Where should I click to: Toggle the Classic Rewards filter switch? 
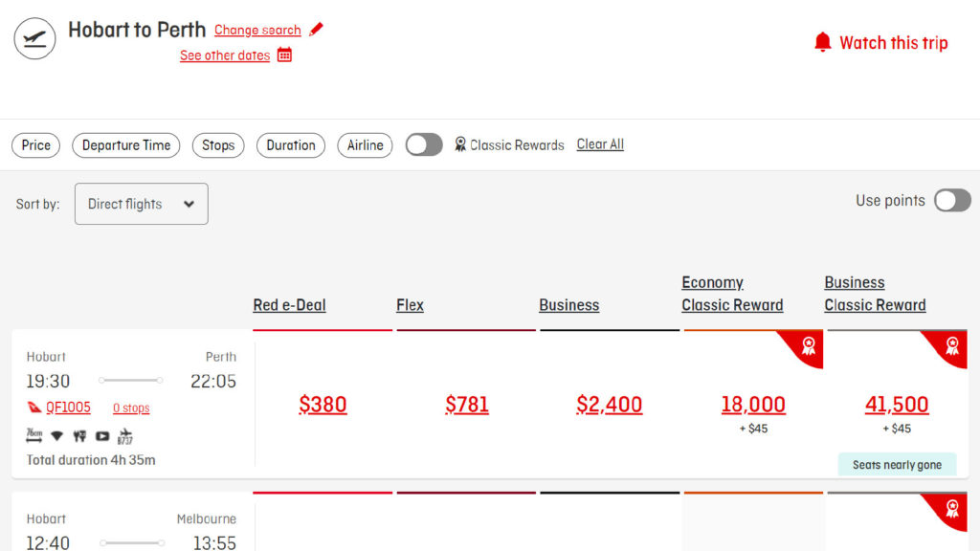coord(424,145)
